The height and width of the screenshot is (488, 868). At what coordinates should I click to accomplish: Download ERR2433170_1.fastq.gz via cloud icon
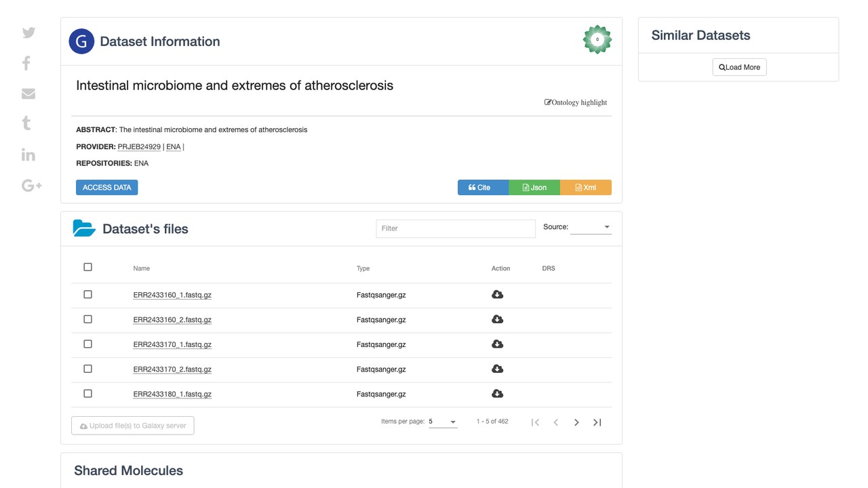[497, 344]
